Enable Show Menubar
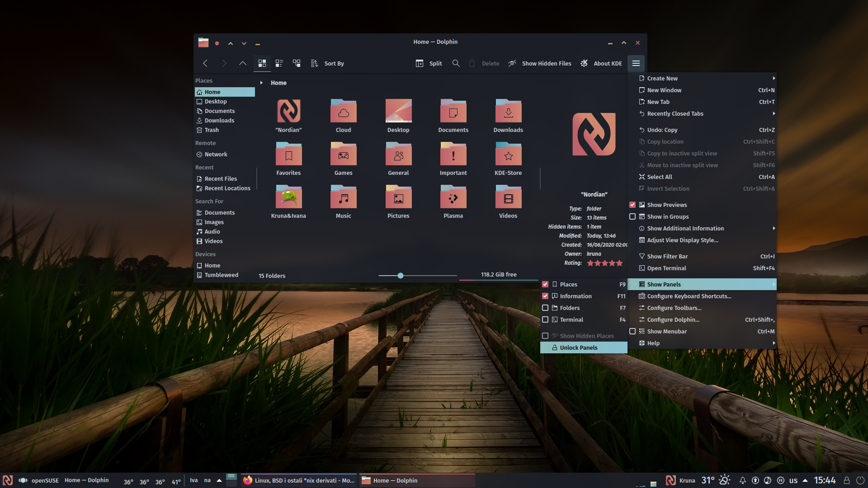 pyautogui.click(x=632, y=331)
